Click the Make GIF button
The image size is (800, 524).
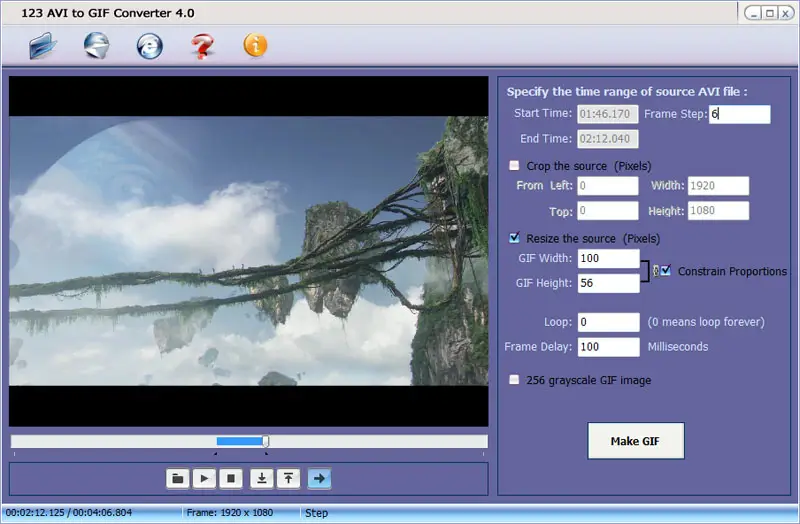click(636, 441)
